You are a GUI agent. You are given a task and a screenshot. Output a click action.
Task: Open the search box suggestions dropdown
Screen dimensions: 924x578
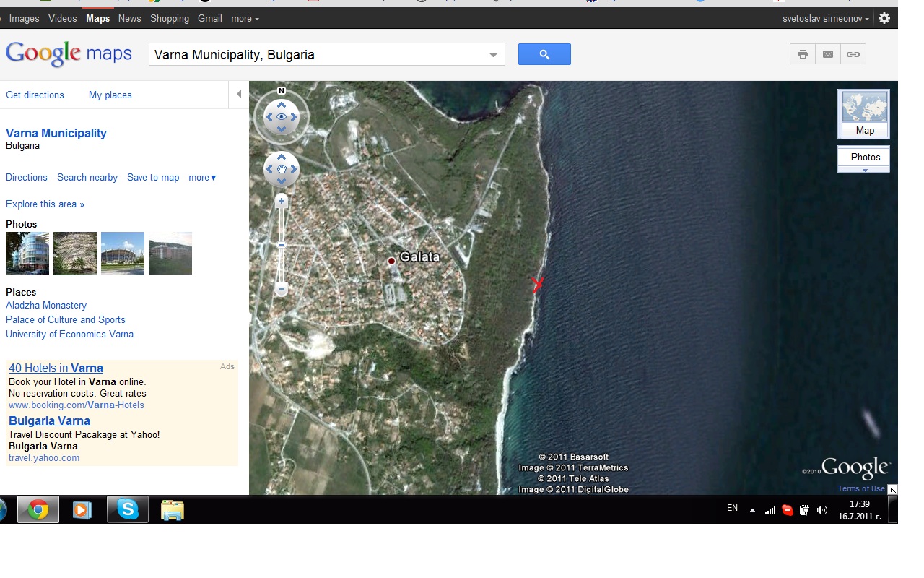click(494, 55)
